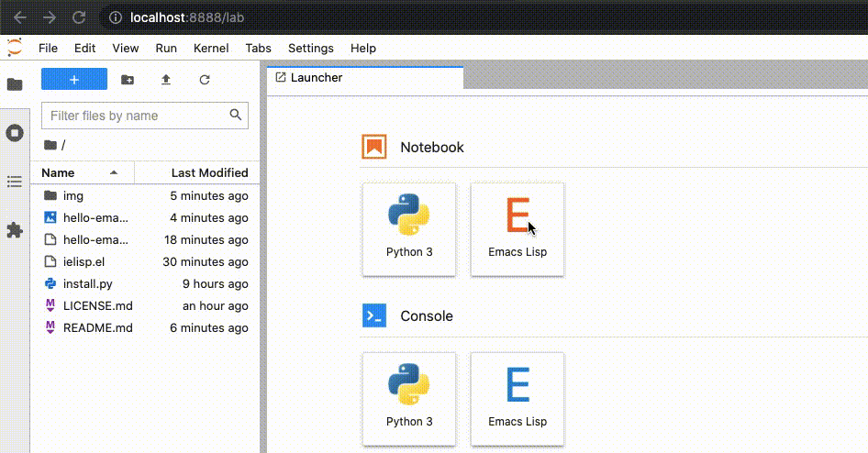This screenshot has height=453, width=868.
Task: Click the orange Notebook section icon
Action: pyautogui.click(x=374, y=147)
